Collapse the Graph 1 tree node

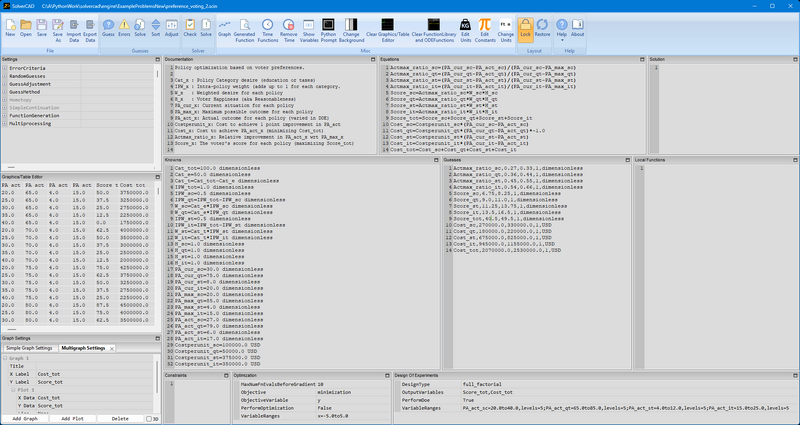5,358
